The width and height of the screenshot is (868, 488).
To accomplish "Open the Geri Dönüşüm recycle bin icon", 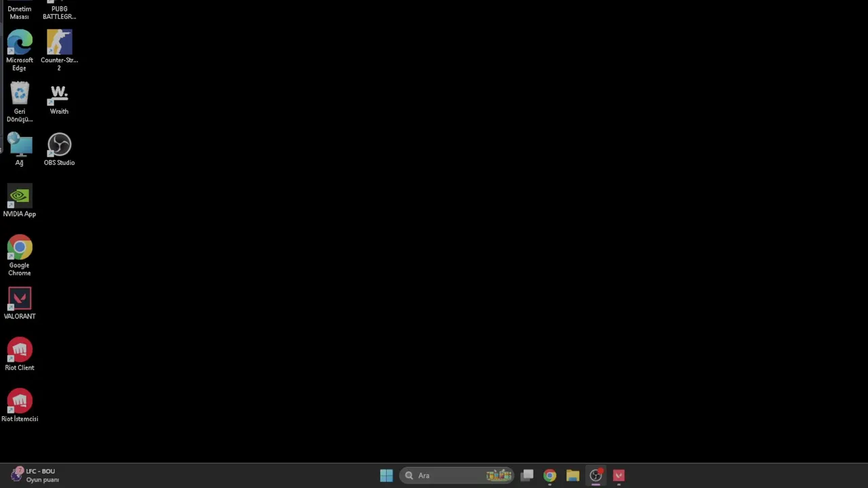I will (x=20, y=102).
